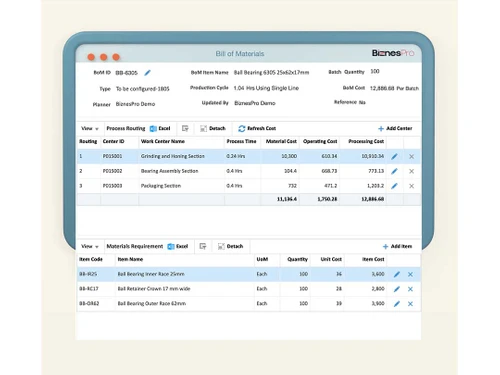Select item code BB-OR62
500x375 pixels.
pyautogui.click(x=89, y=303)
